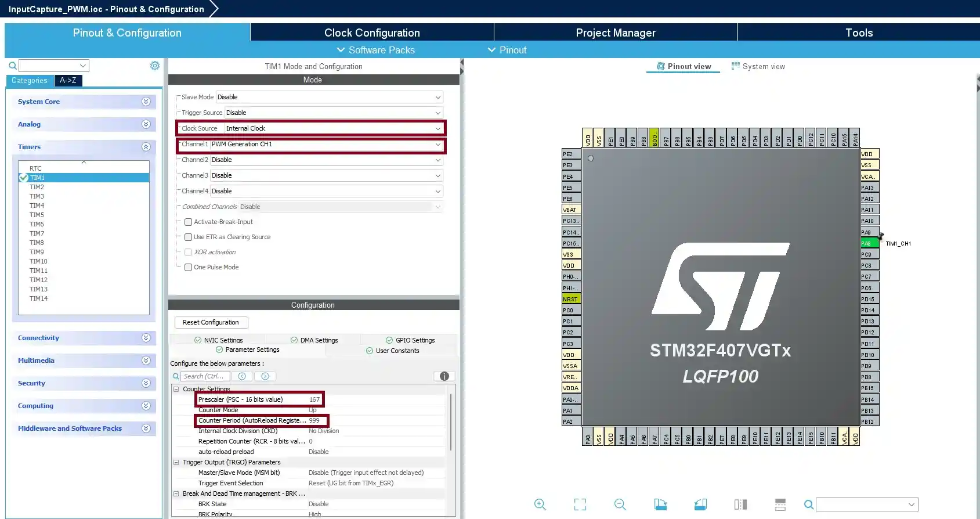Image resolution: width=980 pixels, height=519 pixels.
Task: Click the parameter list vertical scrollbar
Action: (451, 423)
